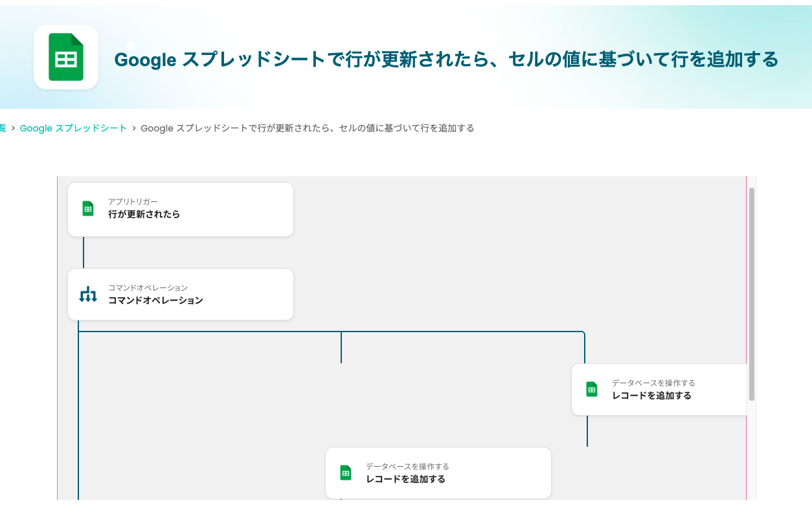The width and height of the screenshot is (812, 518).
Task: Click the first breadcrumb chevron separator
Action: pyautogui.click(x=13, y=128)
